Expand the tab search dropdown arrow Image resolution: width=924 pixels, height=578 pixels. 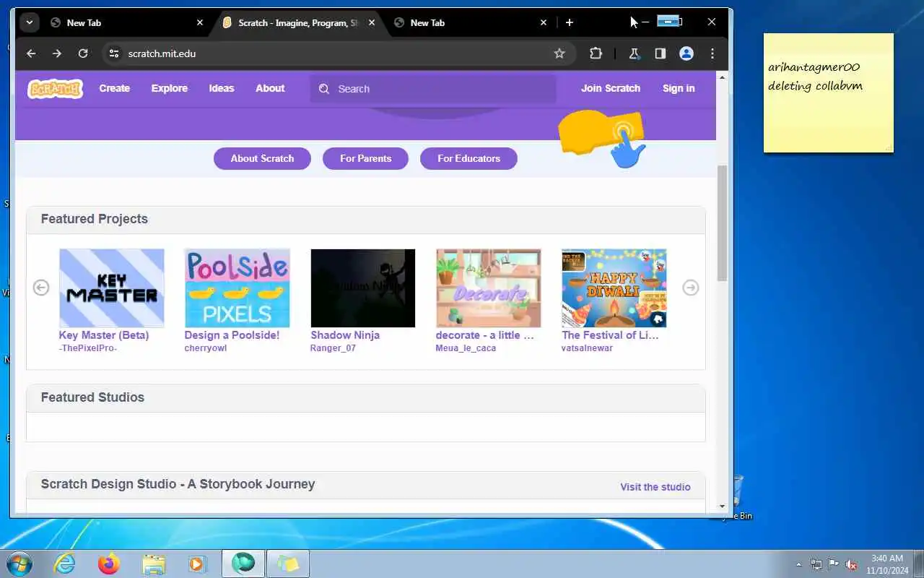(29, 22)
